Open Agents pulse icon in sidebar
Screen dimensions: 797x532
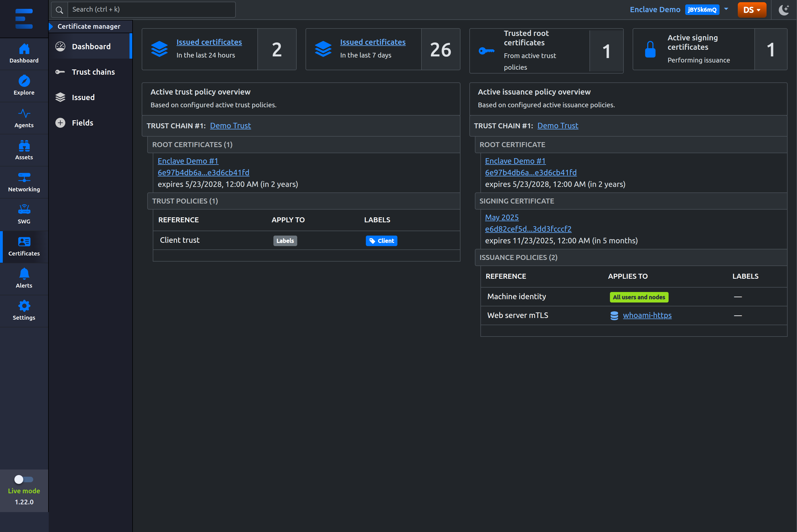(24, 113)
